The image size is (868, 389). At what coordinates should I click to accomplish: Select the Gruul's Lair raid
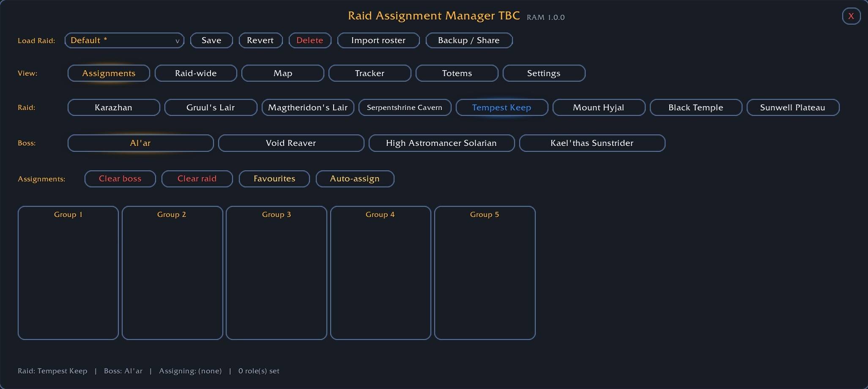tap(211, 107)
